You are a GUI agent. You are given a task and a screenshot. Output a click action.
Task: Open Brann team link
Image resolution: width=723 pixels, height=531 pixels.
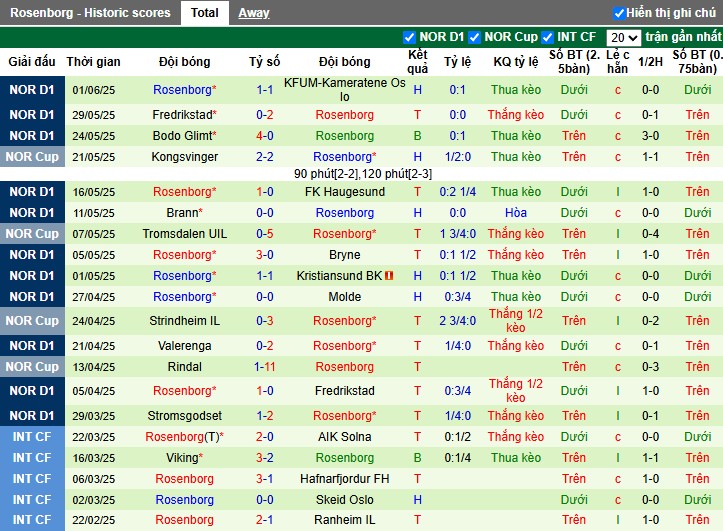(x=184, y=213)
